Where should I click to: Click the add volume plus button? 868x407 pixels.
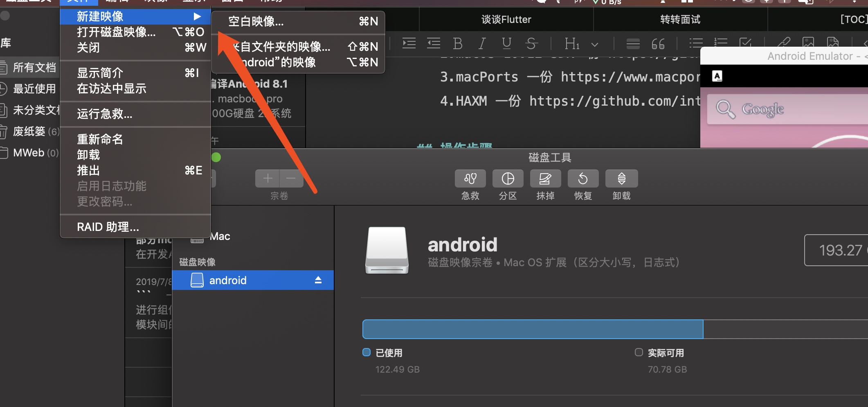268,179
